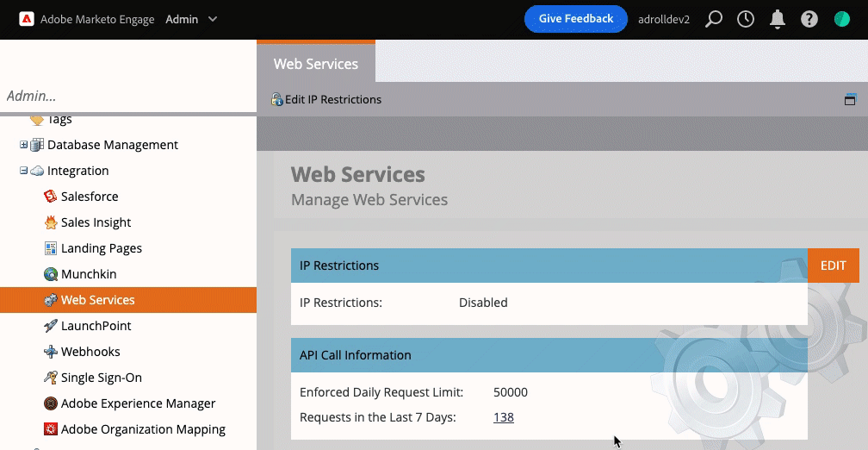Select Sales Insight in the tree
Image resolution: width=868 pixels, height=450 pixels.
pos(96,222)
